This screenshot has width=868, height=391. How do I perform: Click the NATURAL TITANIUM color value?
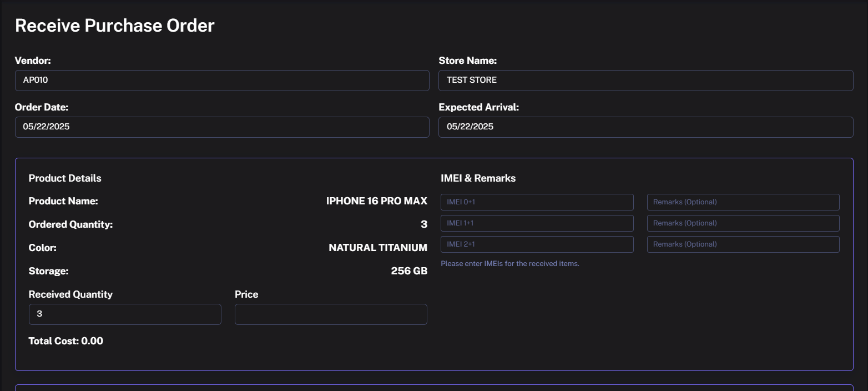378,248
